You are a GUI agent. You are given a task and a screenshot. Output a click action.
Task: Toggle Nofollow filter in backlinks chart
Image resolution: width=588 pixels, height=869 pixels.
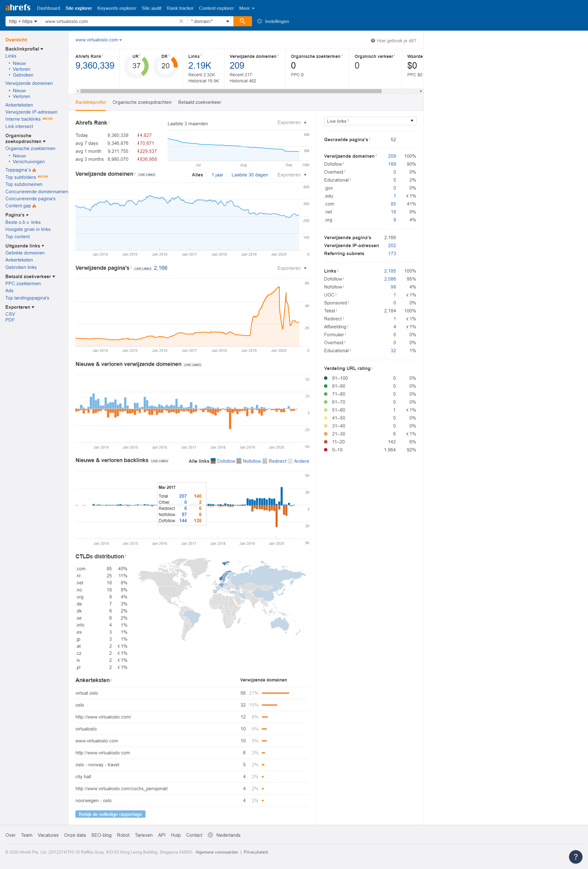point(252,461)
